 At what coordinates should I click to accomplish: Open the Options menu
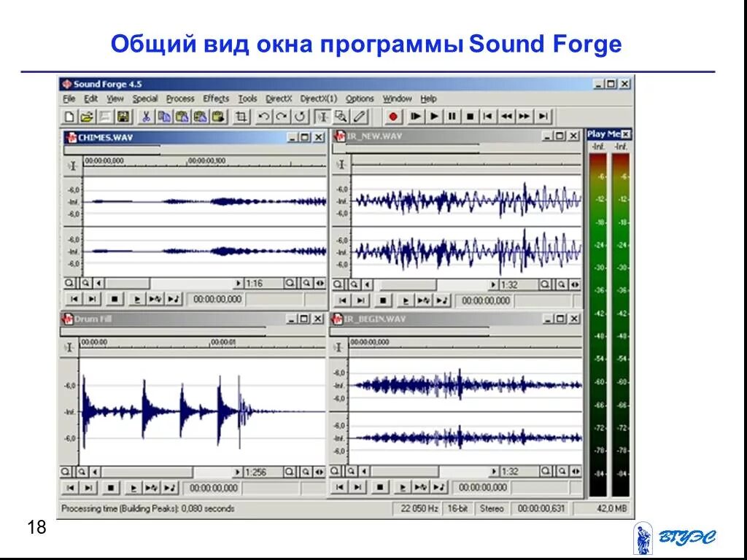click(360, 98)
